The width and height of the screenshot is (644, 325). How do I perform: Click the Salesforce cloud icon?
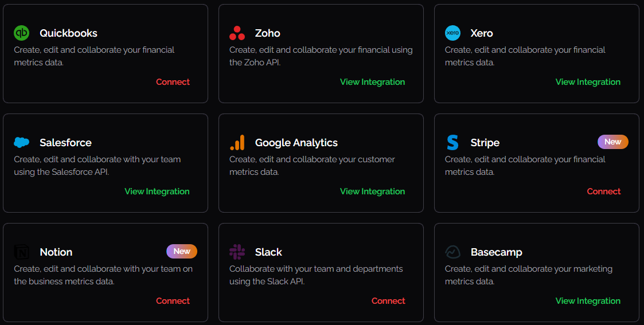(21, 143)
